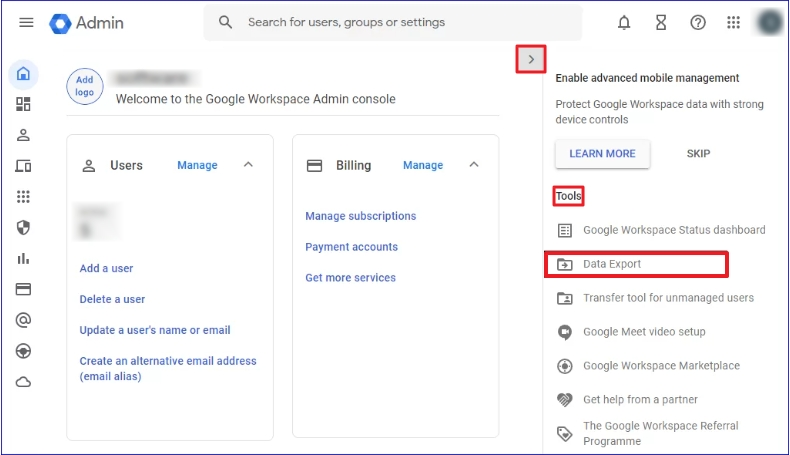Collapse the Billing card

point(474,165)
